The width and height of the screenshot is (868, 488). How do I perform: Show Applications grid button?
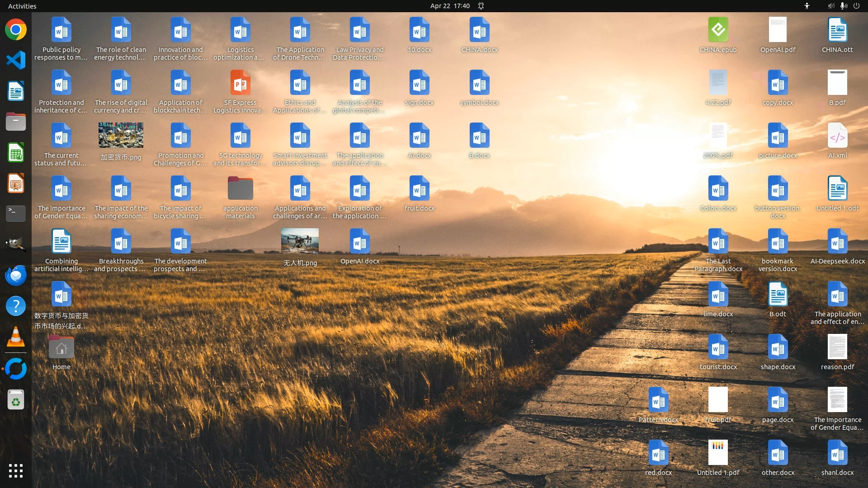[x=16, y=471]
